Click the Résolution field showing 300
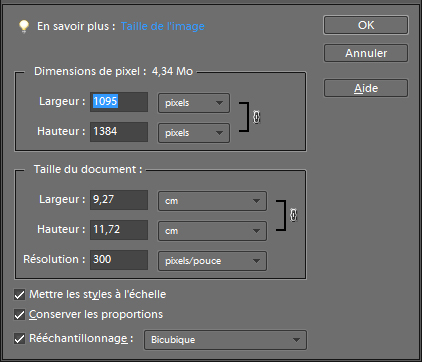422x362 pixels. click(x=119, y=260)
